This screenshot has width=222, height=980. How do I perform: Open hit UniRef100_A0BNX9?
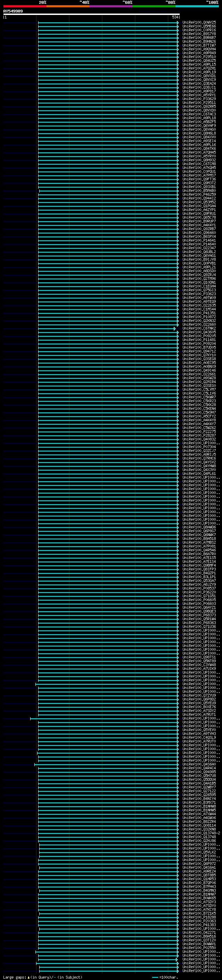click(199, 367)
